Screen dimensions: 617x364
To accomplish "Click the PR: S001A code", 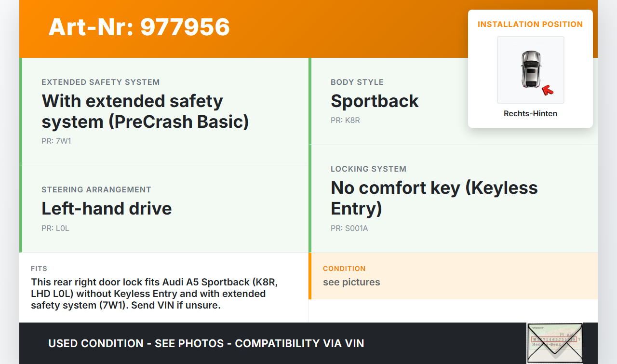I will point(349,228).
